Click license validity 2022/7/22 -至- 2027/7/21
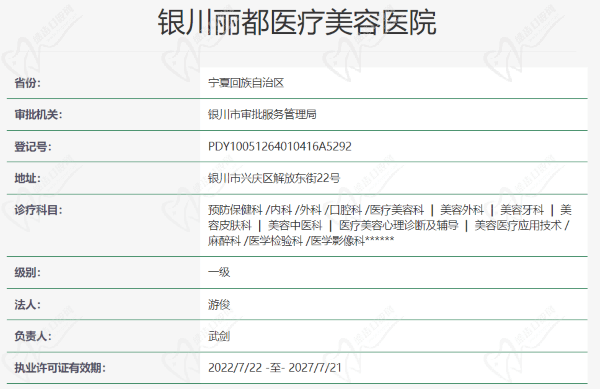Viewport: 600px width, 389px height. pyautogui.click(x=275, y=368)
